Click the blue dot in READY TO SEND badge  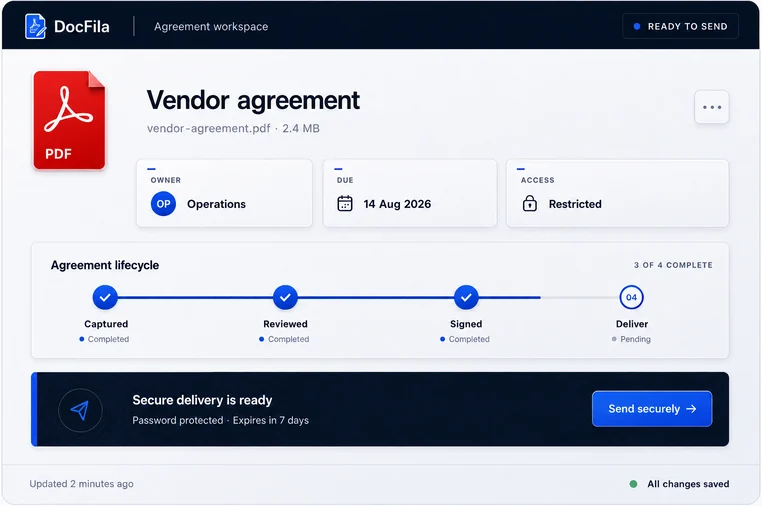coord(637,26)
